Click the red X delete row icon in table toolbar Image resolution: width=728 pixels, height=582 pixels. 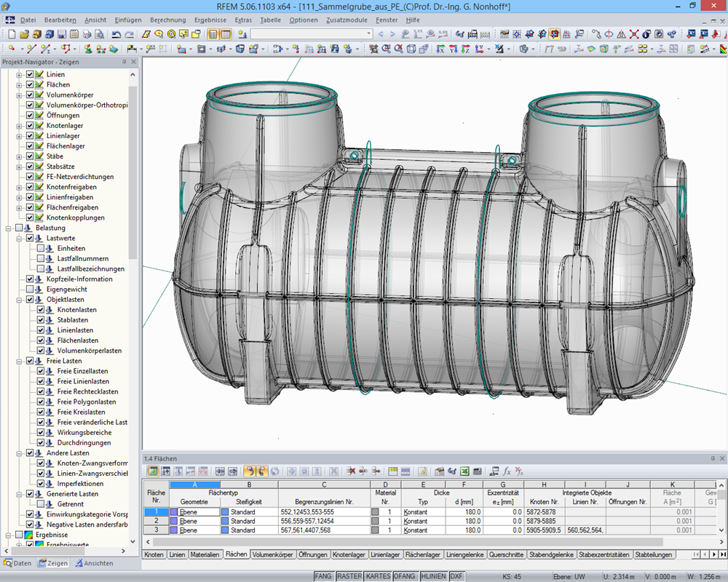click(352, 471)
